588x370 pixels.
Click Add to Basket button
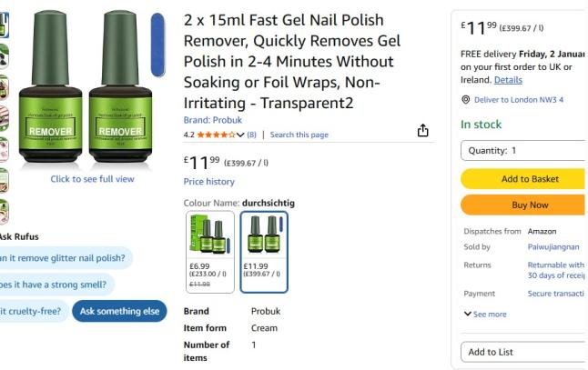tap(523, 178)
